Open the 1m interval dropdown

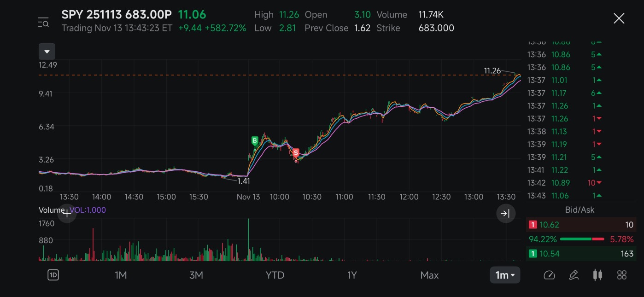click(505, 275)
